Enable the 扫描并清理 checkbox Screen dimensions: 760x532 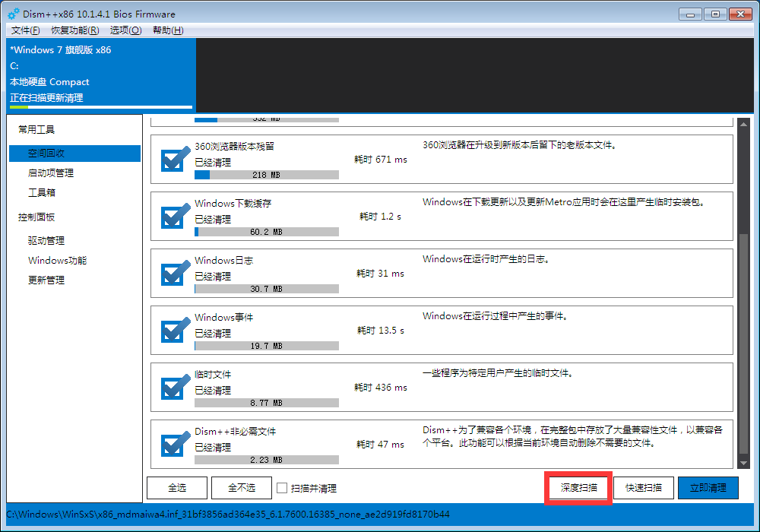click(x=282, y=488)
